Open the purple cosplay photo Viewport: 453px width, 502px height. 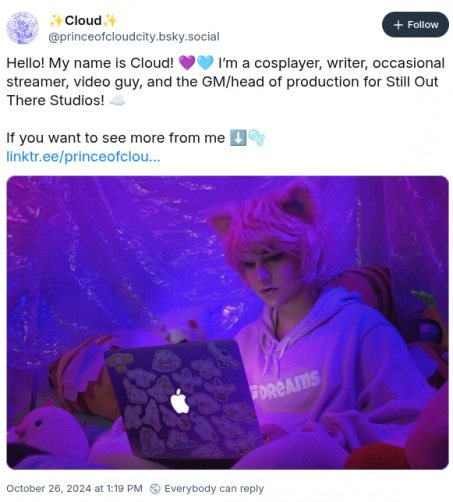pos(227,322)
